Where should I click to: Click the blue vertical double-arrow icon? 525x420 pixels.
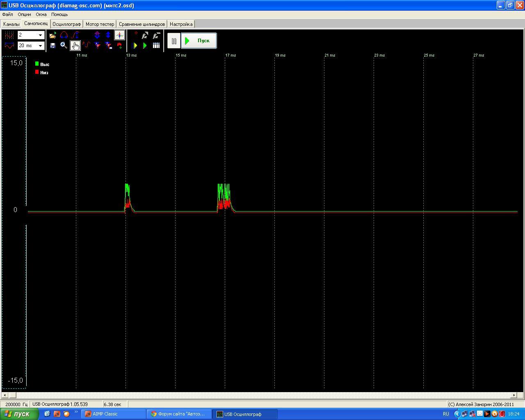coord(108,35)
